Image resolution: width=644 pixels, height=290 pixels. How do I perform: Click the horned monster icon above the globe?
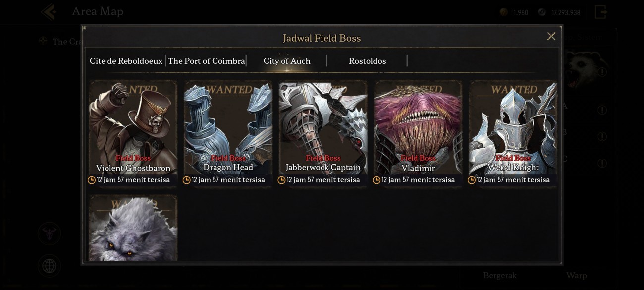point(49,233)
